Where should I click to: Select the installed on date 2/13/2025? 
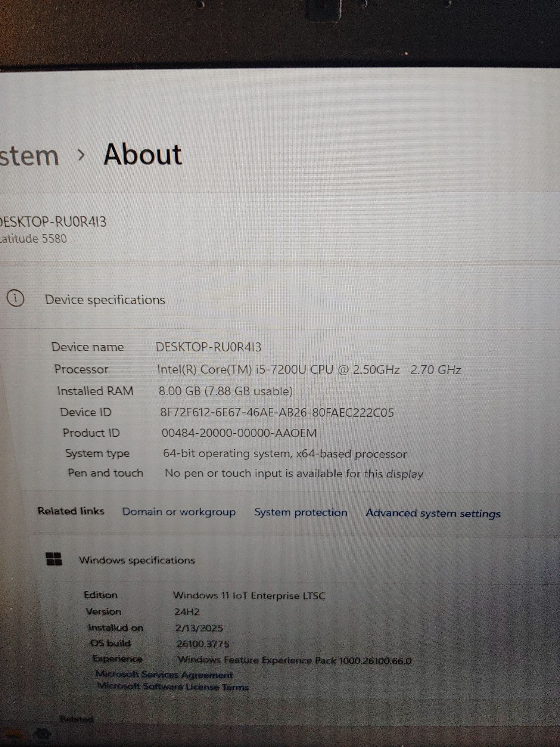[199, 628]
